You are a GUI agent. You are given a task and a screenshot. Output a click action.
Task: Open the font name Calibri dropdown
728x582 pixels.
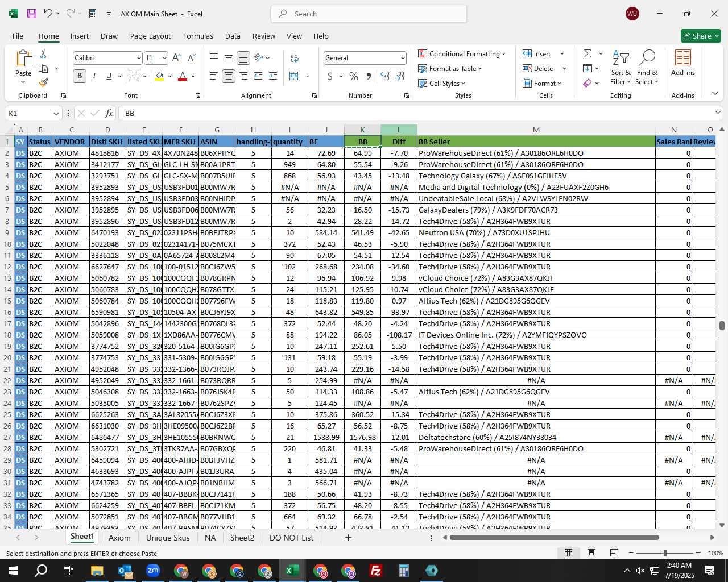(138, 58)
